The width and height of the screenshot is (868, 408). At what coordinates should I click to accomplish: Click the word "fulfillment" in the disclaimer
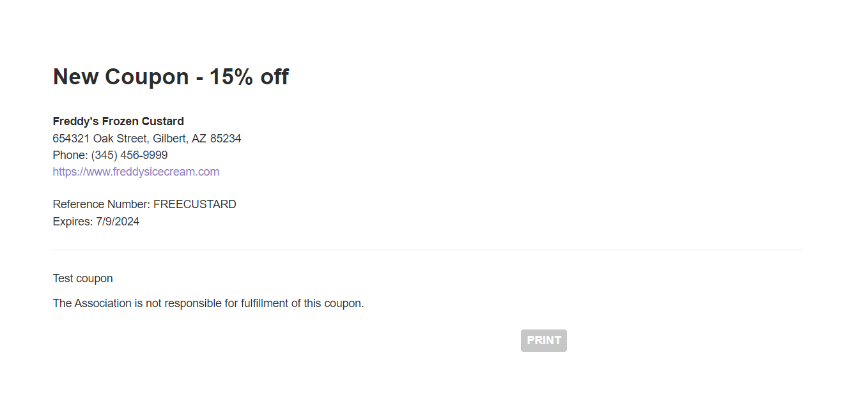pyautogui.click(x=265, y=303)
